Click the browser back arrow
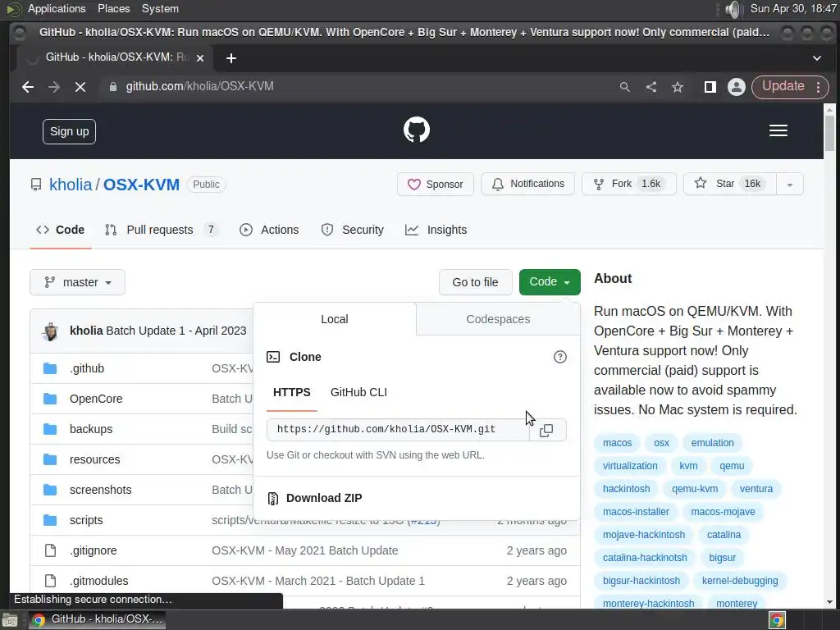Image resolution: width=840 pixels, height=630 pixels. (x=28, y=87)
